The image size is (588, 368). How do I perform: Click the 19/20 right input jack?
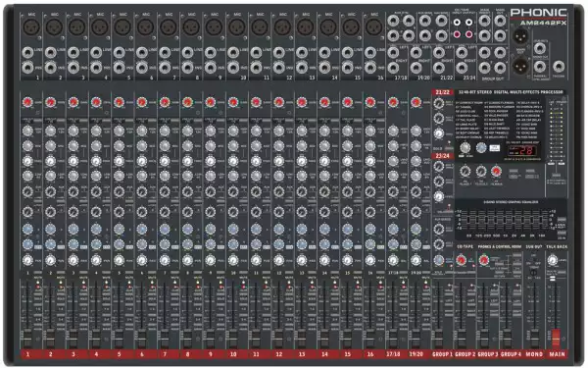point(416,68)
